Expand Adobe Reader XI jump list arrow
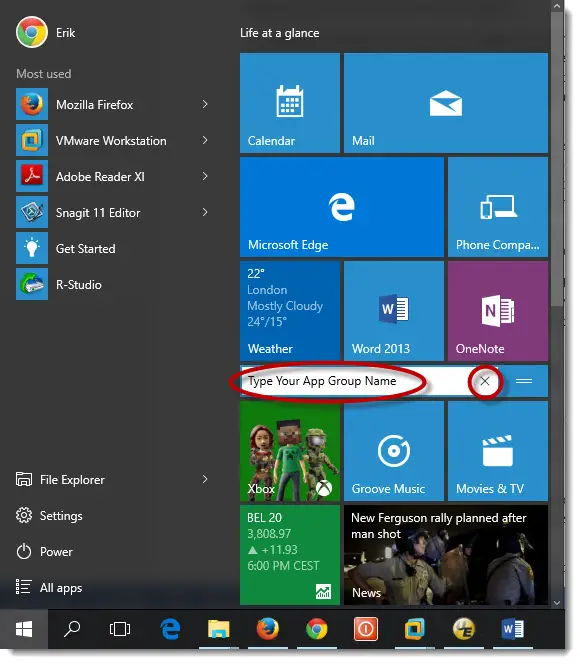The height and width of the screenshot is (664, 580). (x=205, y=176)
